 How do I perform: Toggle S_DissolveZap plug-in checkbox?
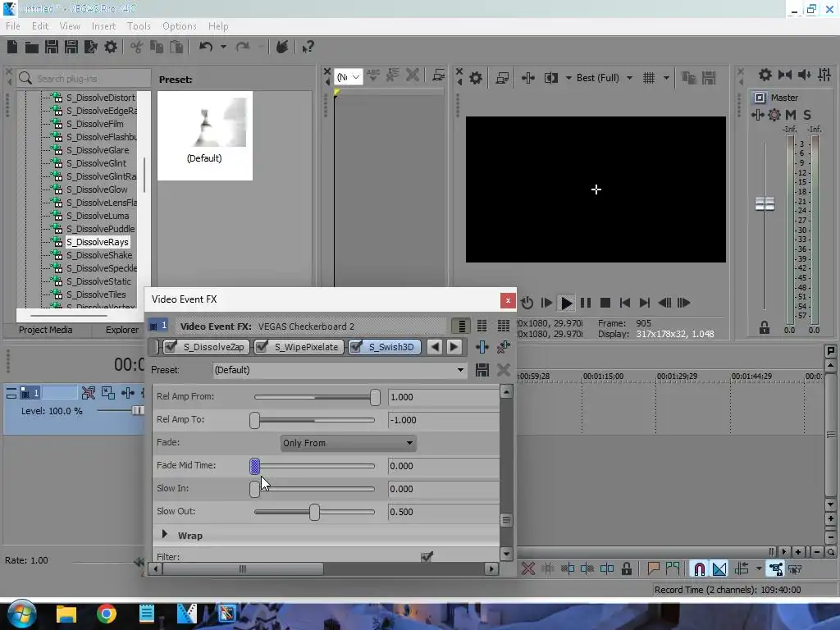coord(171,347)
